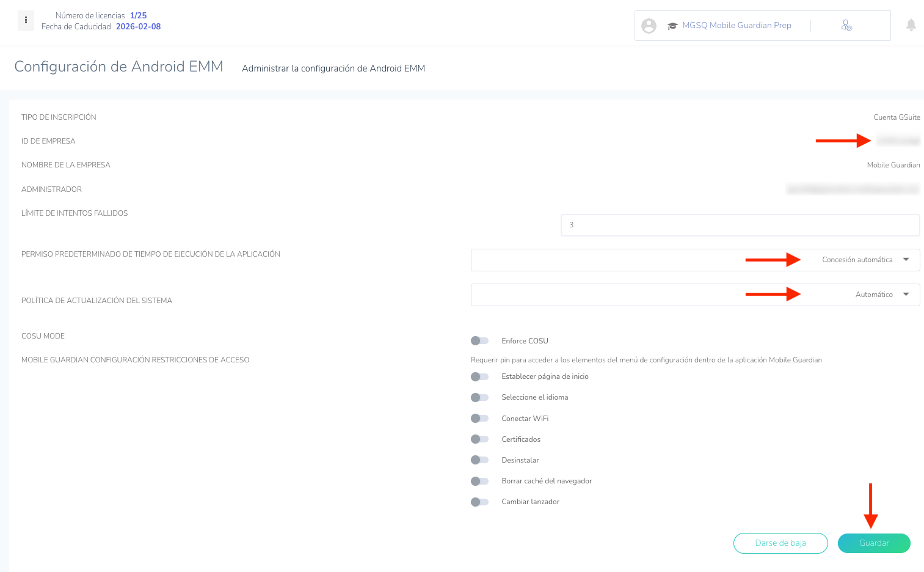Click the Guardar button
This screenshot has width=924, height=572.
[873, 543]
